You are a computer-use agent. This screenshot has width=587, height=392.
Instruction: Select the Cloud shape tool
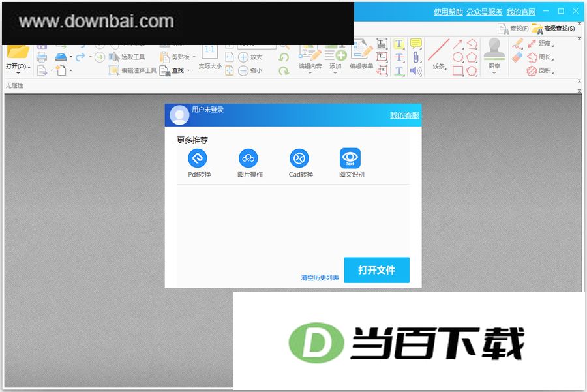[x=472, y=70]
